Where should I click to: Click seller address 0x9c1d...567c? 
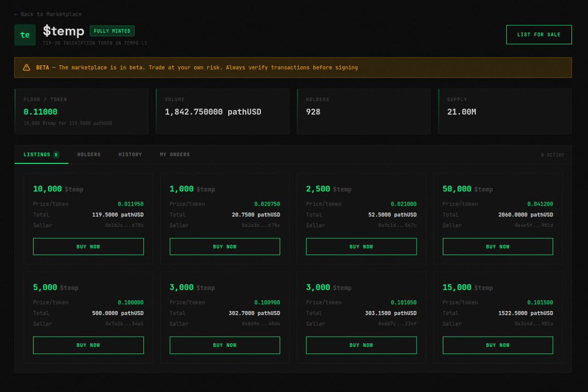[x=397, y=226]
